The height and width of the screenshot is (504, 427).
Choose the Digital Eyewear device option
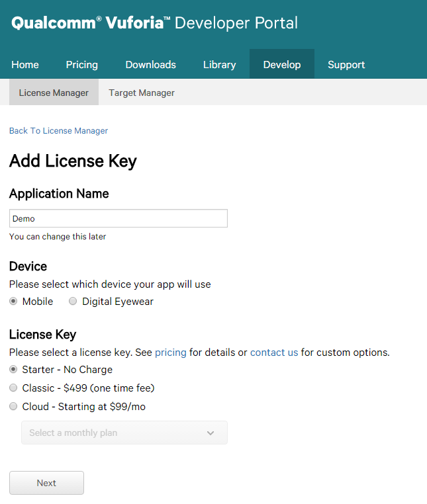(x=73, y=301)
